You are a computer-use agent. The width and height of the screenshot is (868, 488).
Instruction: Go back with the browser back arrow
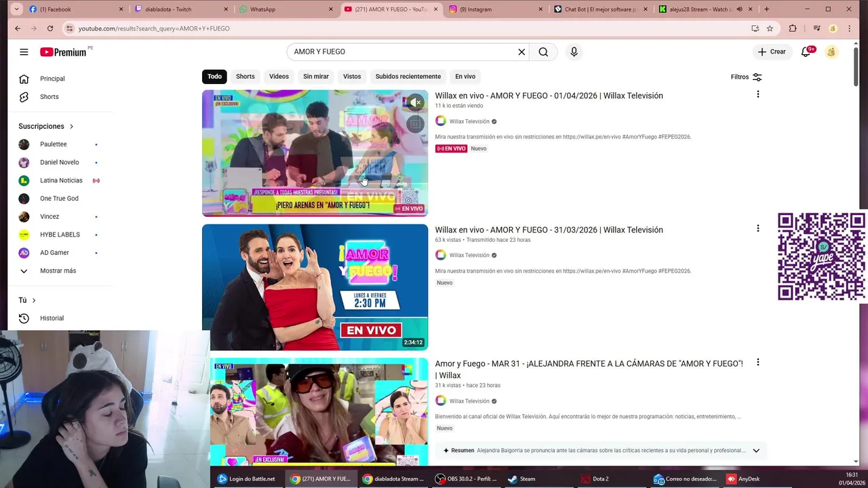tap(18, 28)
